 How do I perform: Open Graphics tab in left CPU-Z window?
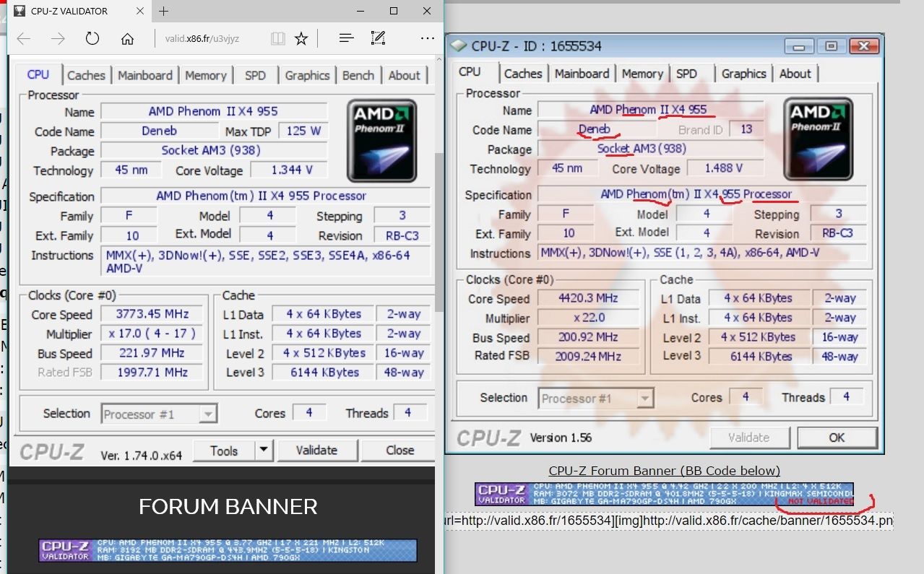(307, 75)
